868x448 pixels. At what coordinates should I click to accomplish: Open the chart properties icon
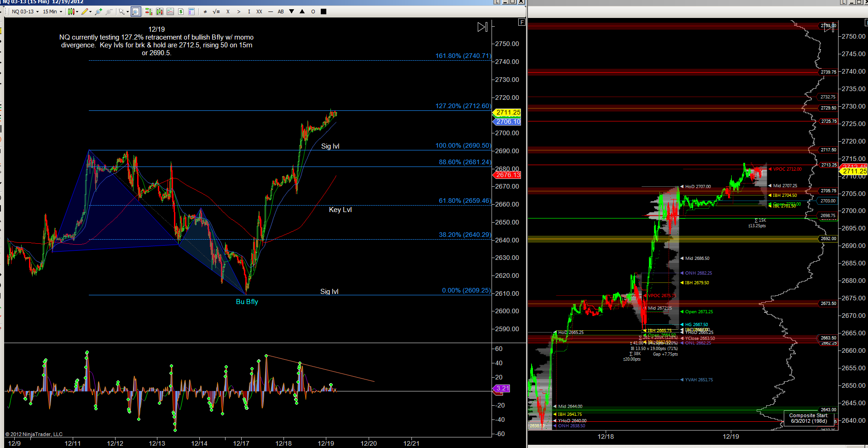tap(191, 11)
